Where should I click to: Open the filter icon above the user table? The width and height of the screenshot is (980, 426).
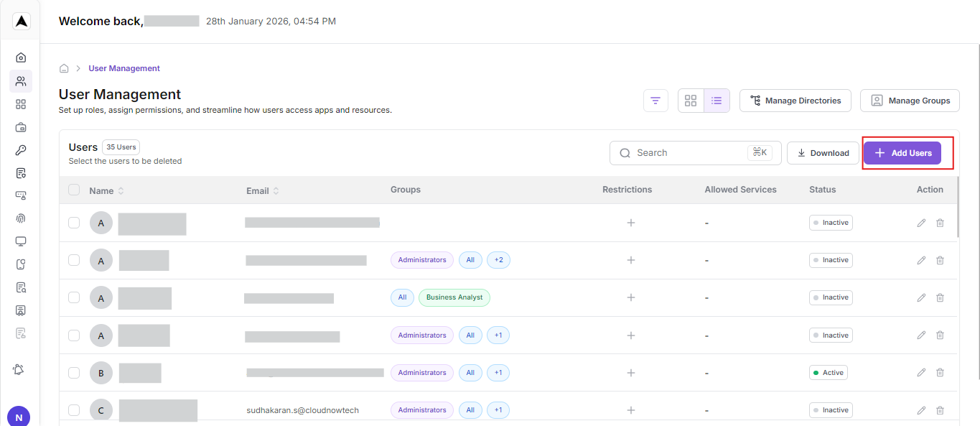click(x=655, y=101)
